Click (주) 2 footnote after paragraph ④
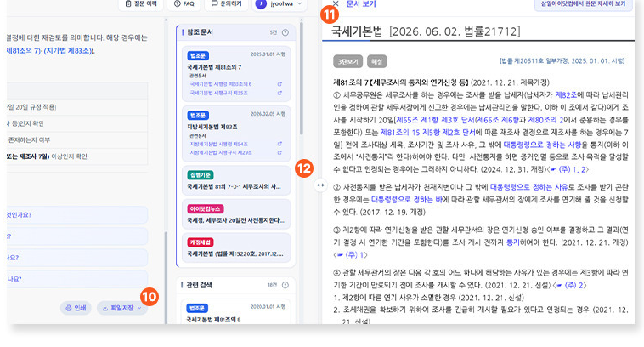This screenshot has height=347, width=644. 570,285
